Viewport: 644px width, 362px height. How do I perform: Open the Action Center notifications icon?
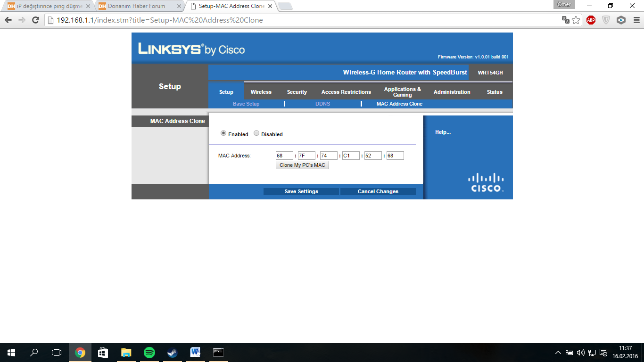pos(603,353)
